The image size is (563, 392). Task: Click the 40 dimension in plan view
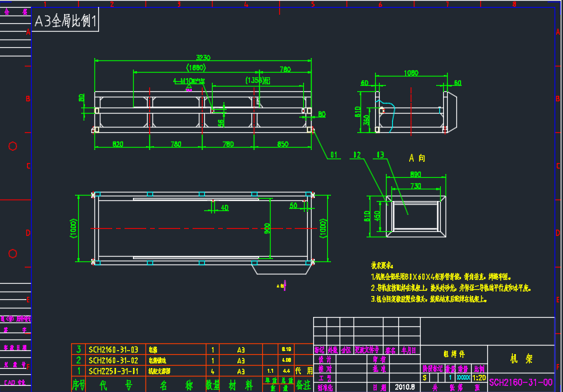(x=225, y=207)
